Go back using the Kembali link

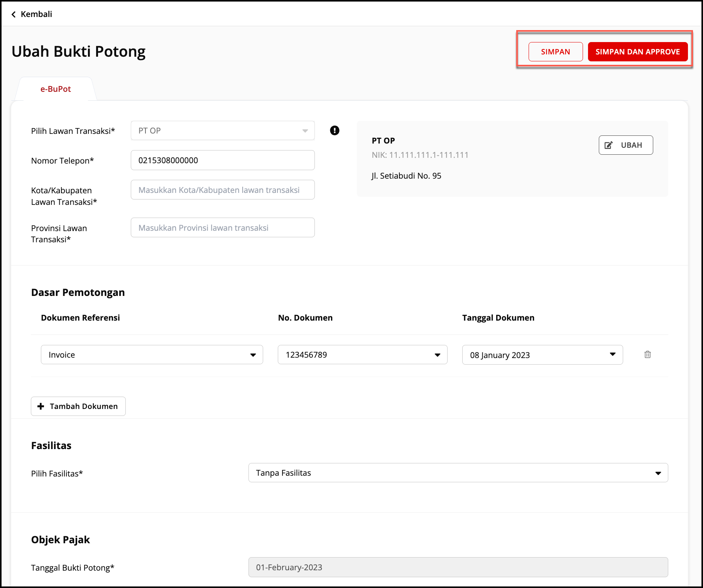click(x=36, y=14)
